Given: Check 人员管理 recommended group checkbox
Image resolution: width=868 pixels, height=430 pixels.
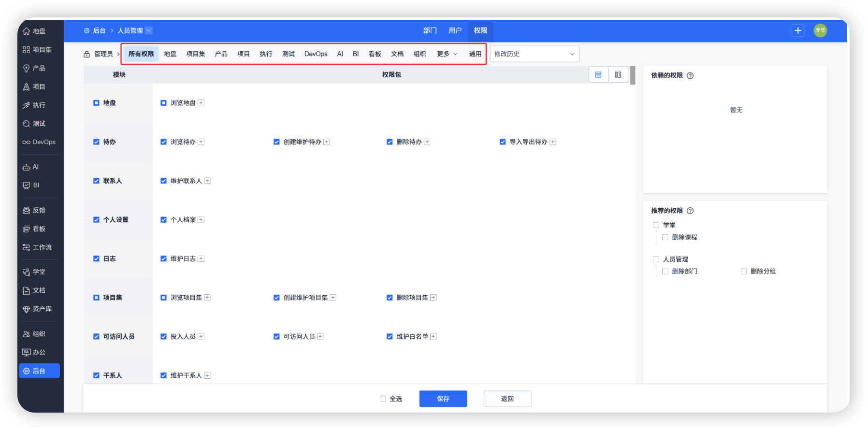Looking at the screenshot, I should [656, 259].
